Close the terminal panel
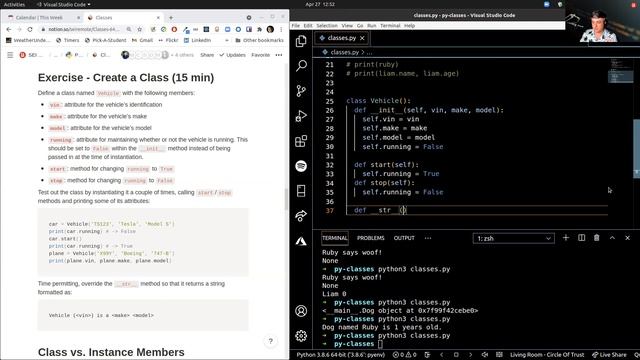Screen dimensions: 640x360 pos(627,238)
